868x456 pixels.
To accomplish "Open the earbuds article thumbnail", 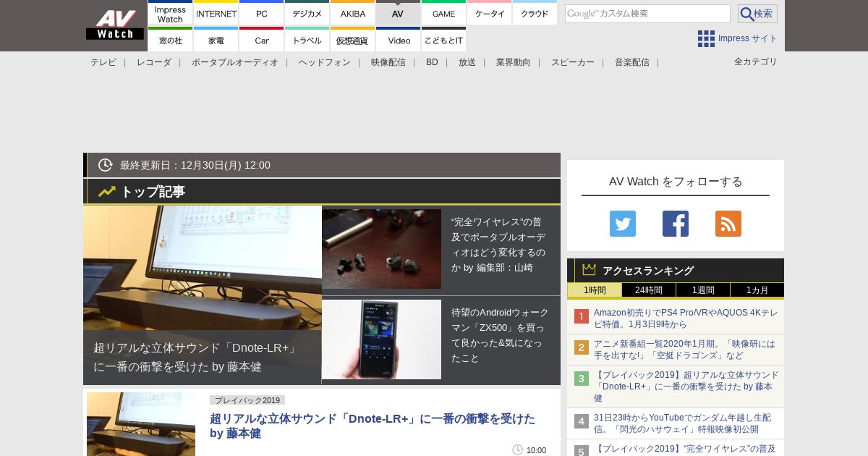I will point(382,249).
